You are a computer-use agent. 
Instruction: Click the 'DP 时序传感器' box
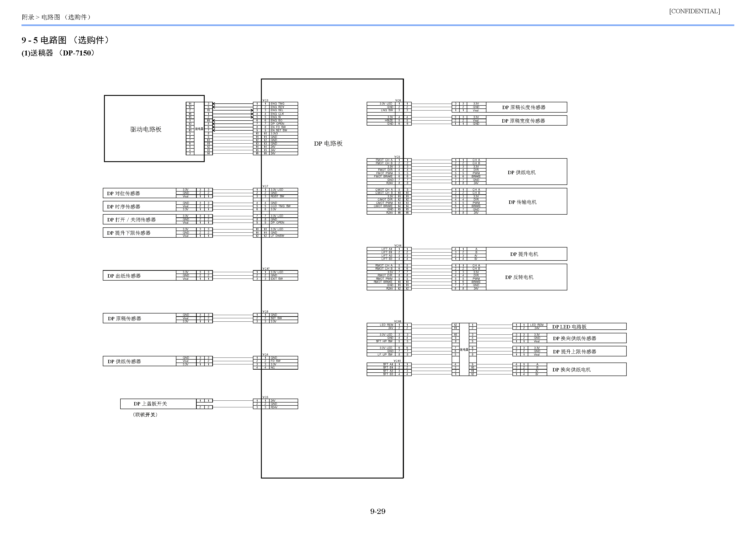point(140,206)
